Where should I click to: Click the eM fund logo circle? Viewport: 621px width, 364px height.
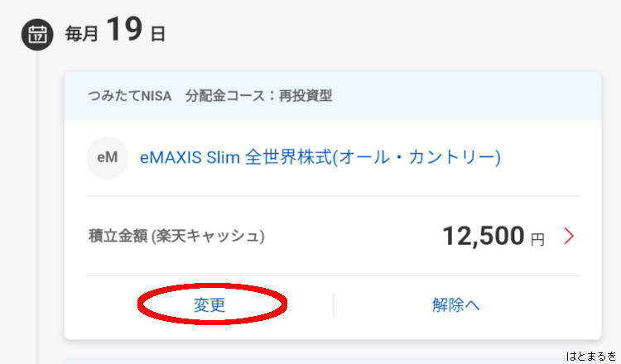pos(108,157)
